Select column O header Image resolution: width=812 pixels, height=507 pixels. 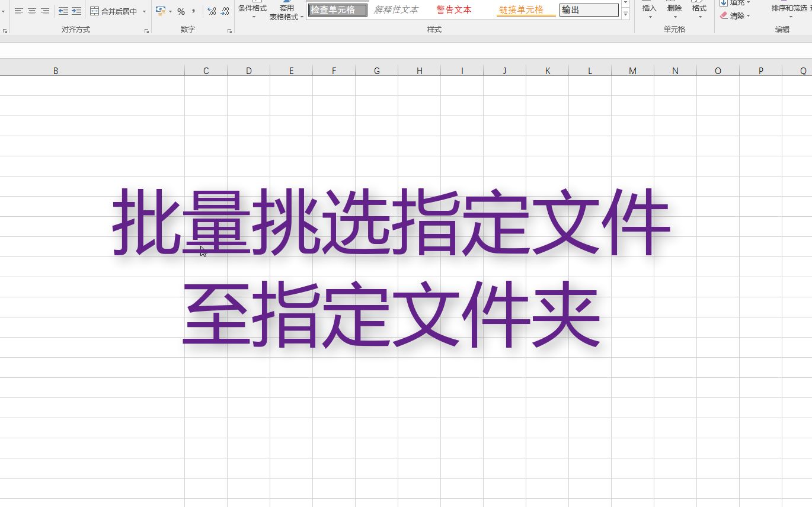[x=718, y=71]
